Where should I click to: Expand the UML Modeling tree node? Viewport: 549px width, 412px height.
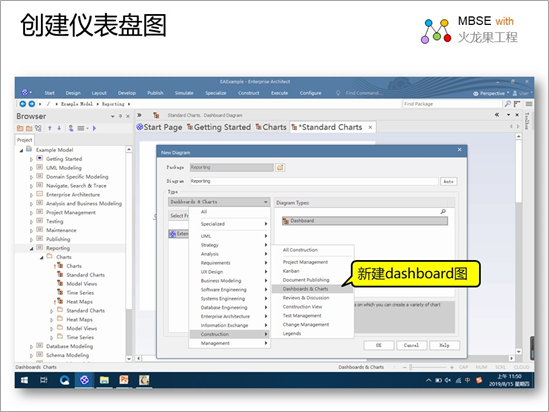pos(31,168)
